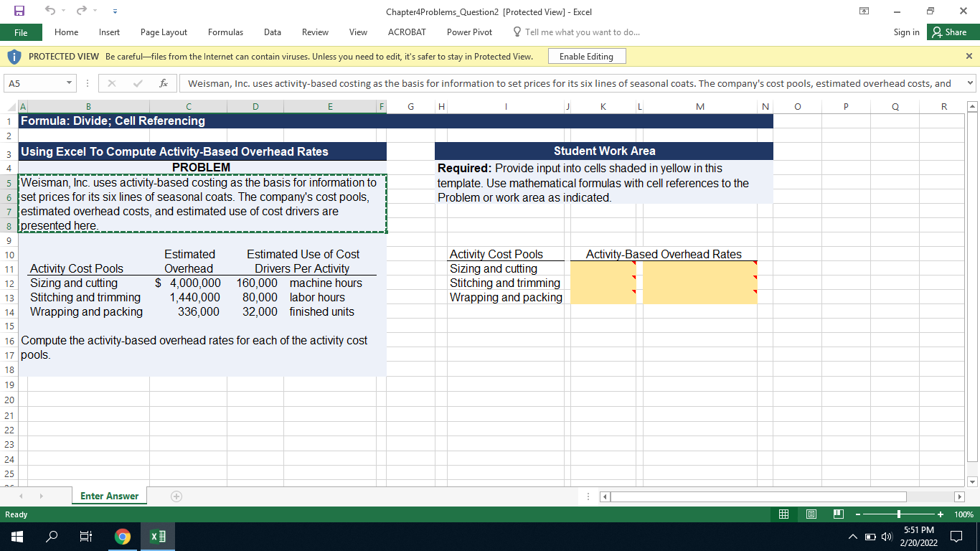Click the Excel icon on the taskbar
980x551 pixels.
point(157,536)
